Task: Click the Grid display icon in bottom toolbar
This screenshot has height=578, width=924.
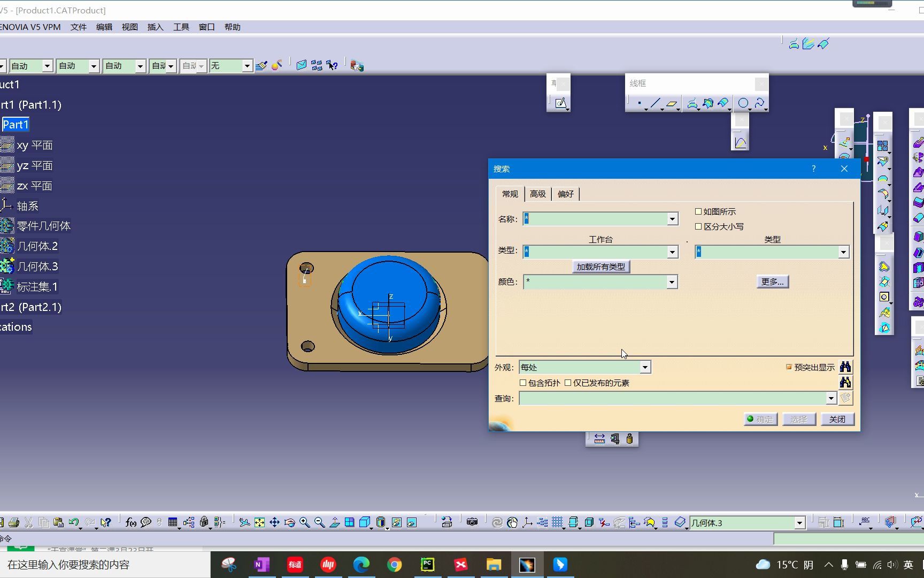Action: pyautogui.click(x=557, y=522)
